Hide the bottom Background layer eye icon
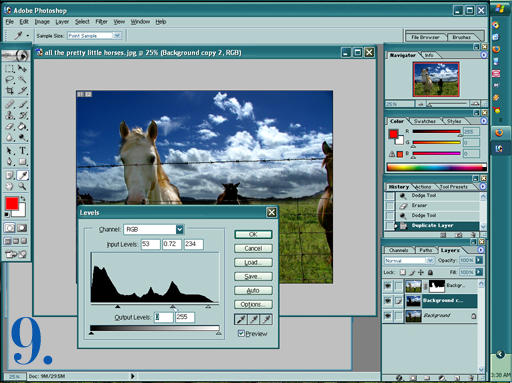 (388, 316)
